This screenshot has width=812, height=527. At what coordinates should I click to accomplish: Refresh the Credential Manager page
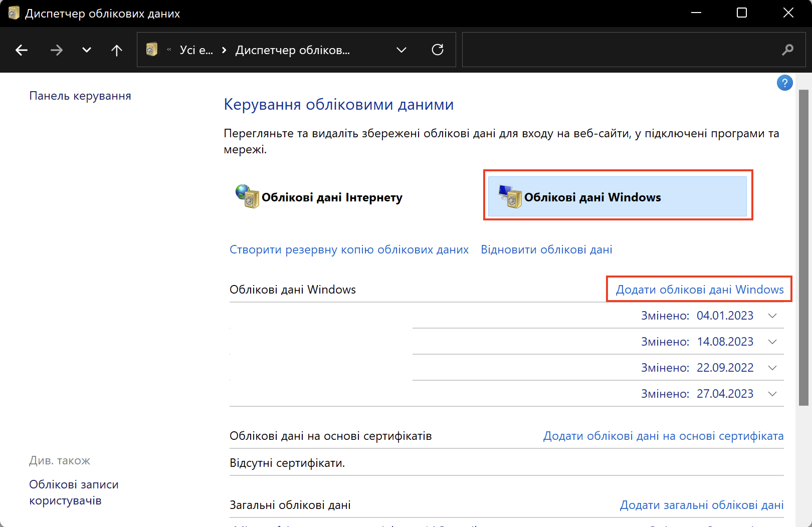[x=438, y=50]
